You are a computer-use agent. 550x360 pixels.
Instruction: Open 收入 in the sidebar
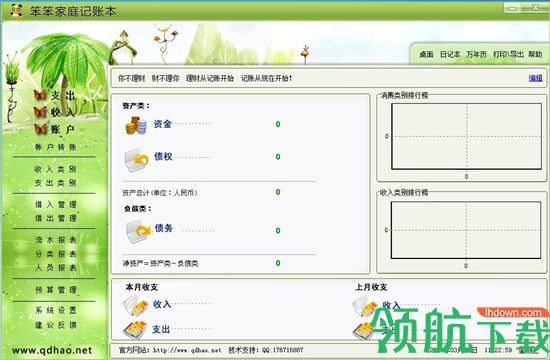coord(63,112)
